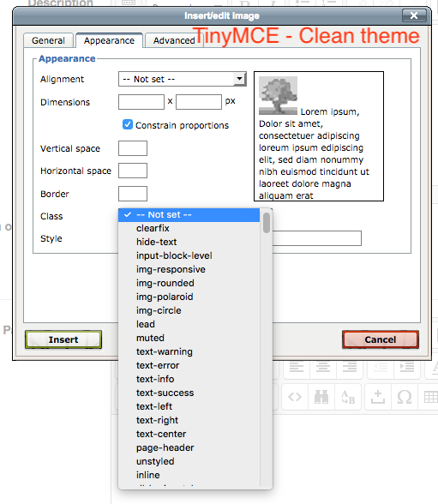The image size is (438, 504).
Task: Focus the Dimensions width field
Action: pos(141,102)
